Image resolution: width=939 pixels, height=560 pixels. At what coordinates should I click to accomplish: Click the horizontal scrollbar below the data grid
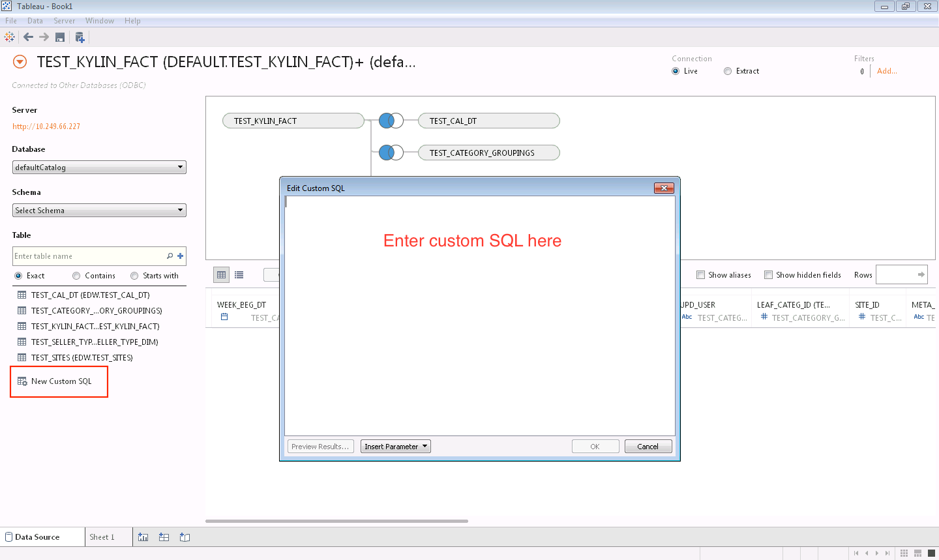[x=336, y=521]
